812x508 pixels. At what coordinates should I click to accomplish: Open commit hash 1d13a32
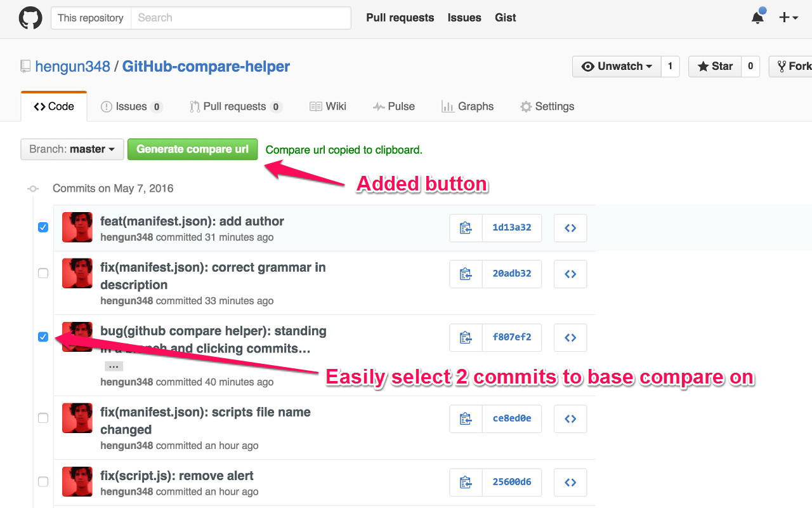512,228
